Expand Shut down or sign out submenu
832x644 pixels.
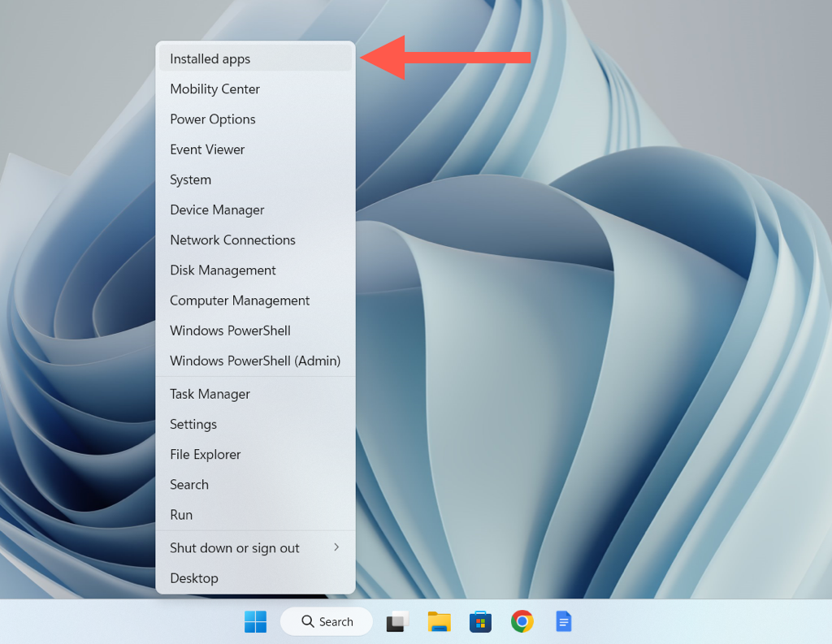tap(255, 548)
